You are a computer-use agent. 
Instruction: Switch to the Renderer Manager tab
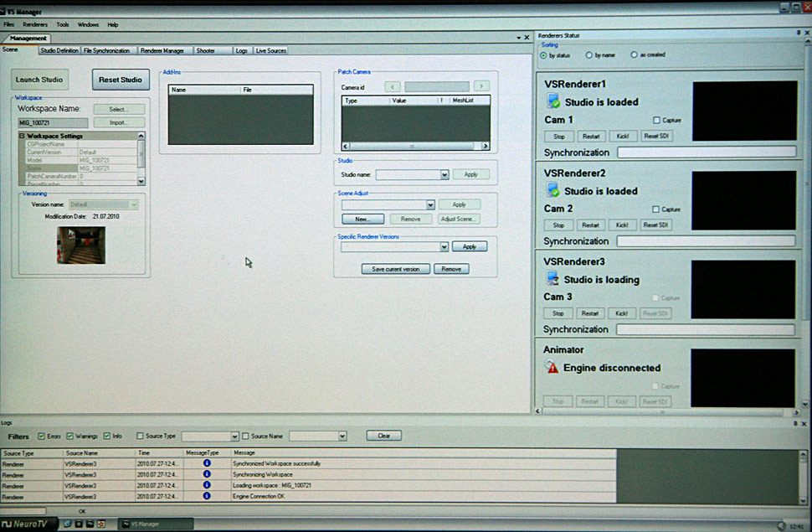click(x=162, y=50)
